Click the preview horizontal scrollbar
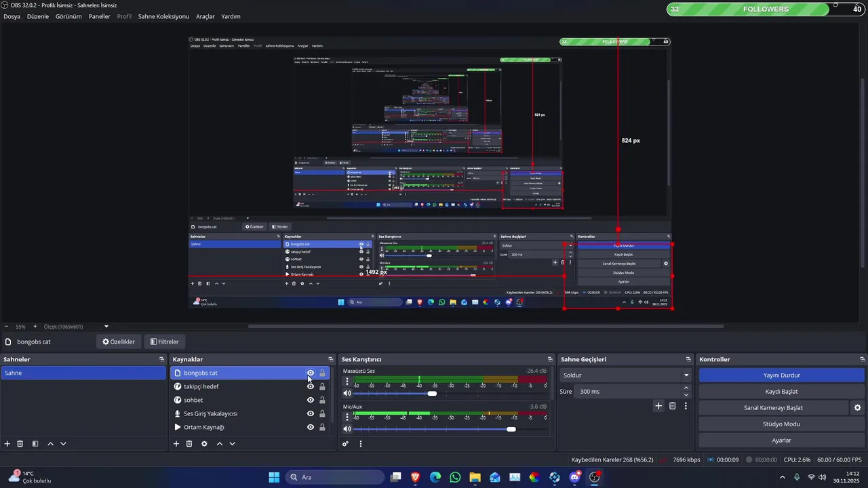 coord(486,326)
